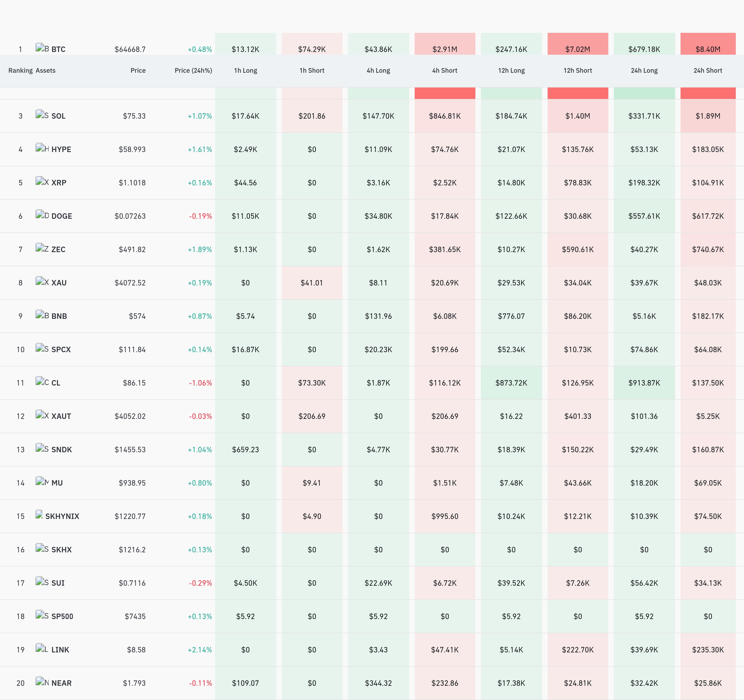
Task: Sort by the Ranking column header
Action: pos(21,70)
